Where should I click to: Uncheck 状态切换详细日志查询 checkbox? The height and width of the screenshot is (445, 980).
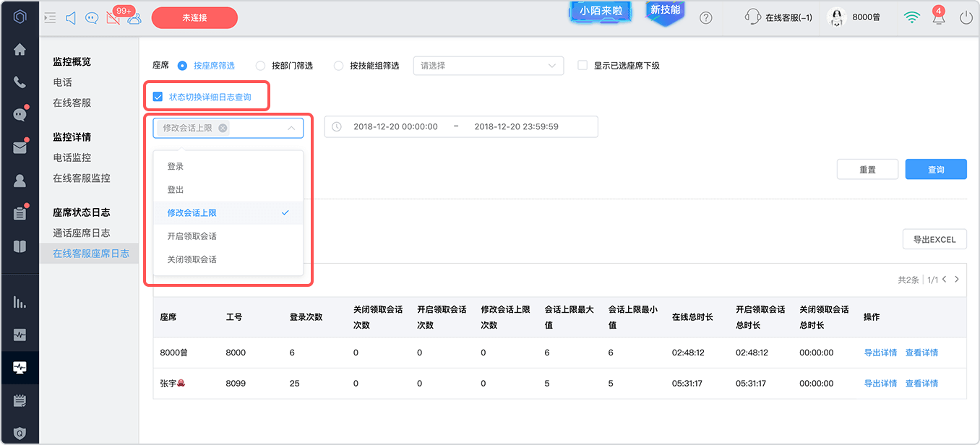[x=158, y=97]
